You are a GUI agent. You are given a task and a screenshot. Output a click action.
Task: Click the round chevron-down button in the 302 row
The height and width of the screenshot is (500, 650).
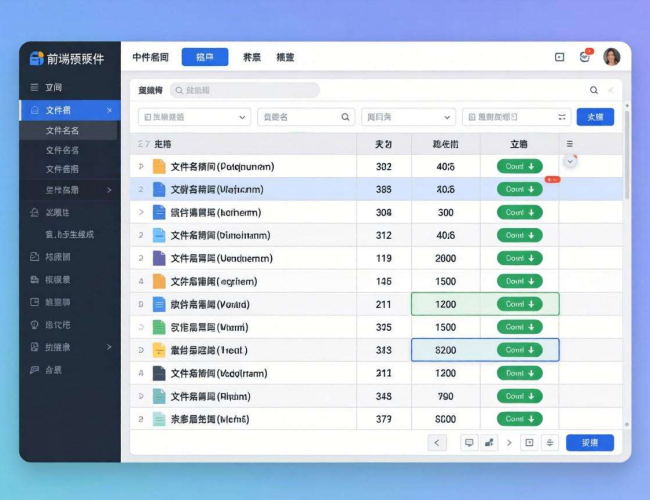(x=570, y=162)
